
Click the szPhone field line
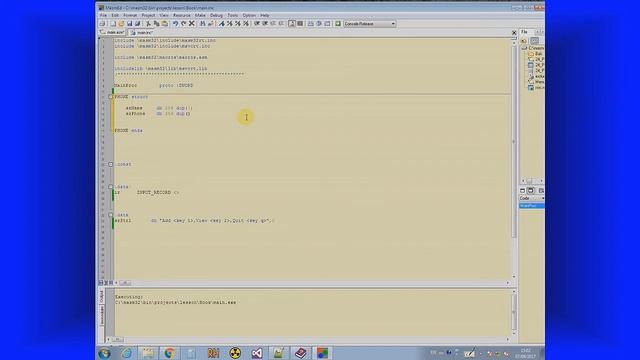158,114
